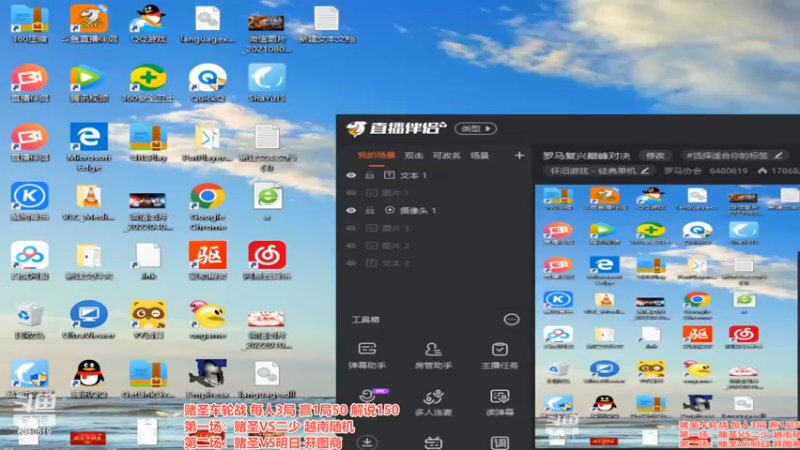Viewport: 800px width, 450px height.
Task: Open 网易云音乐 red desktop shortcut
Action: coord(267,261)
